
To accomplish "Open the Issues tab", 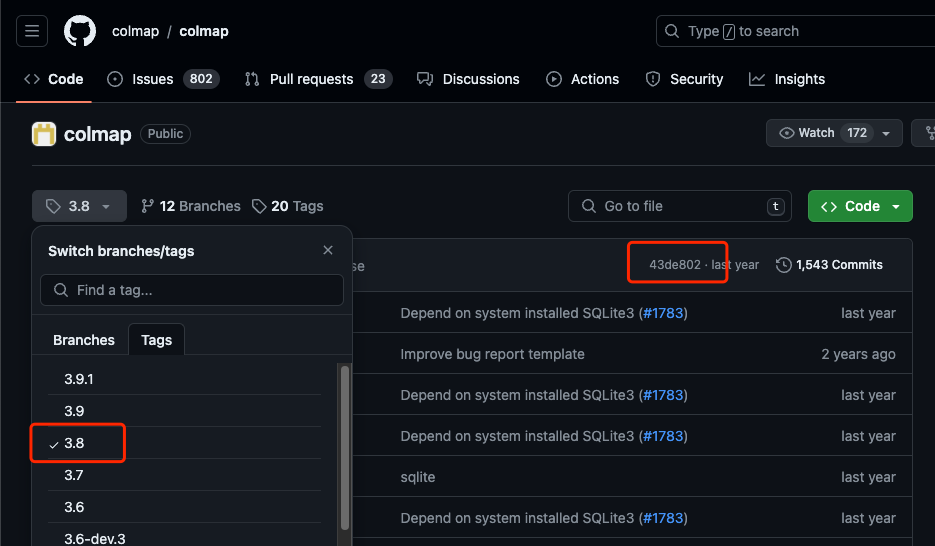I will 163,79.
